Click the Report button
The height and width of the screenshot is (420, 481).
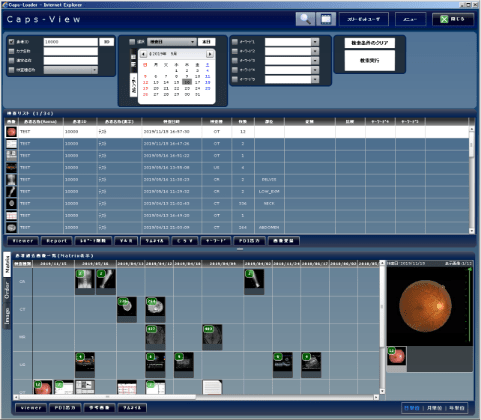(x=56, y=241)
